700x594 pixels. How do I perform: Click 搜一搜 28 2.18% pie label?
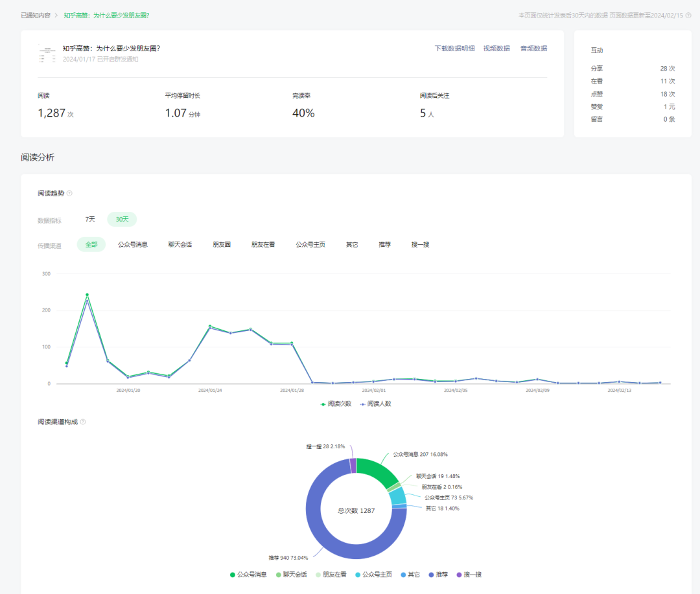tap(325, 446)
